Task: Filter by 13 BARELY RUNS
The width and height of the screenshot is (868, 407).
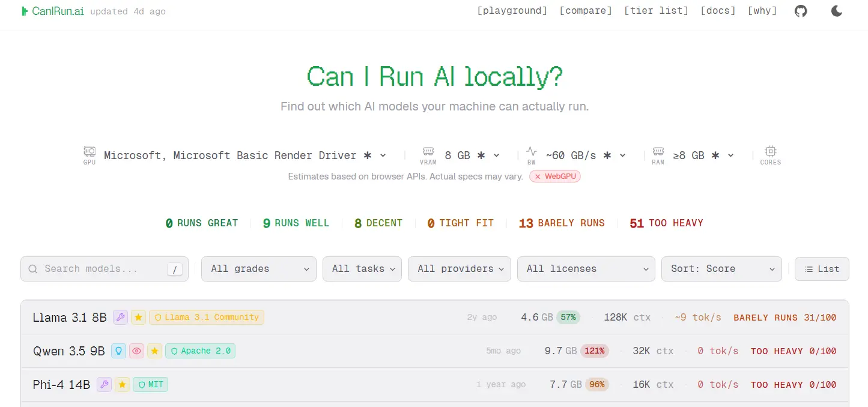Action: pos(562,223)
